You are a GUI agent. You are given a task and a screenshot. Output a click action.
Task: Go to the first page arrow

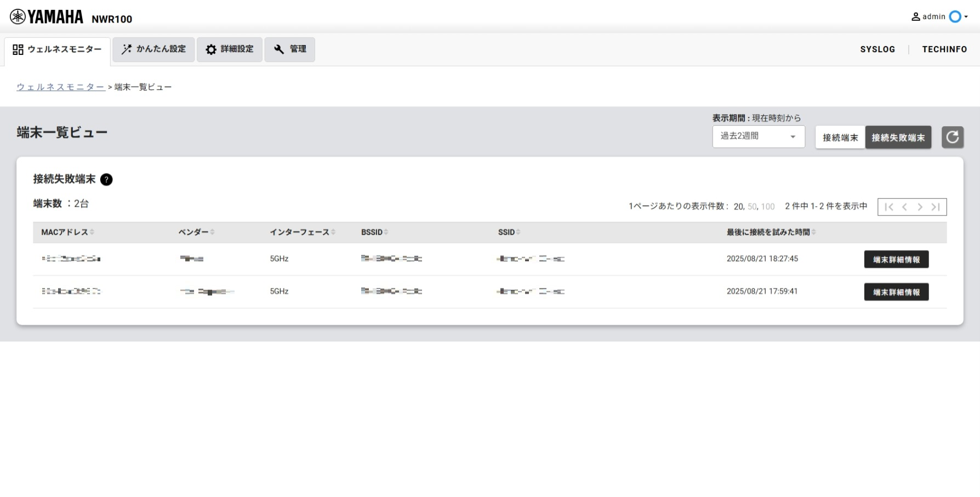[889, 207]
